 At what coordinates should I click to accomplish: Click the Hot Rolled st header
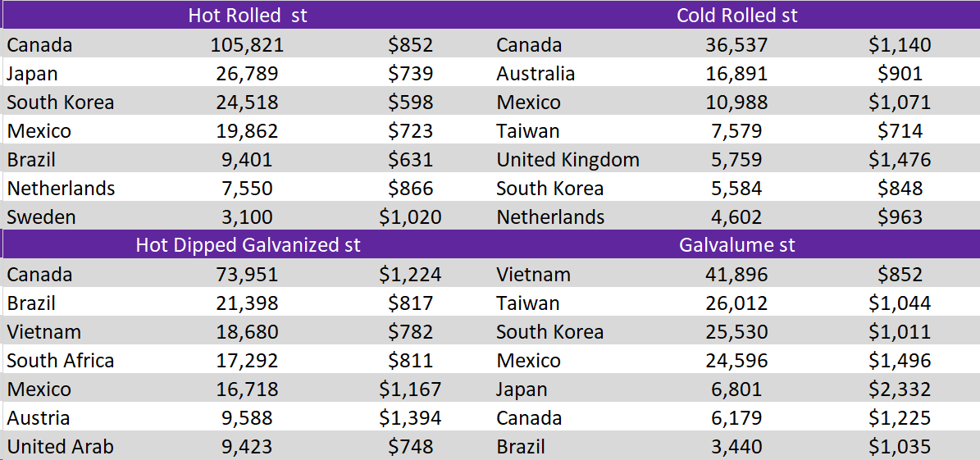[x=247, y=16]
